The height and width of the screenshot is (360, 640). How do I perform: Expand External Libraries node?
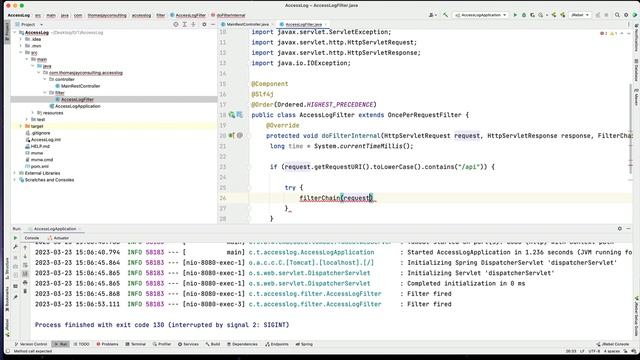[x=15, y=173]
